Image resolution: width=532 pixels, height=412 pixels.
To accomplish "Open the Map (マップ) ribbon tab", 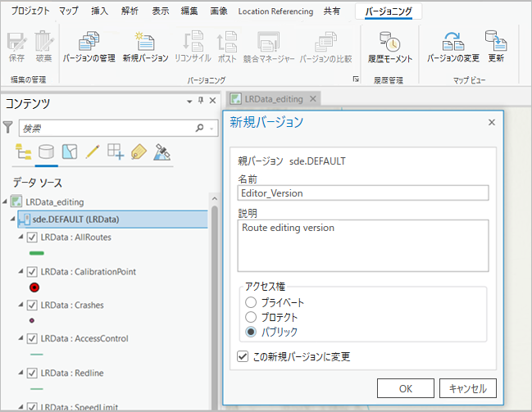I will coord(68,11).
